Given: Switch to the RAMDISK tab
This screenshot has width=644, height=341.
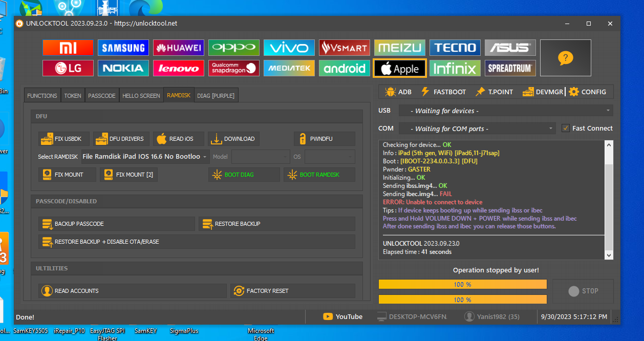Looking at the screenshot, I should 179,95.
